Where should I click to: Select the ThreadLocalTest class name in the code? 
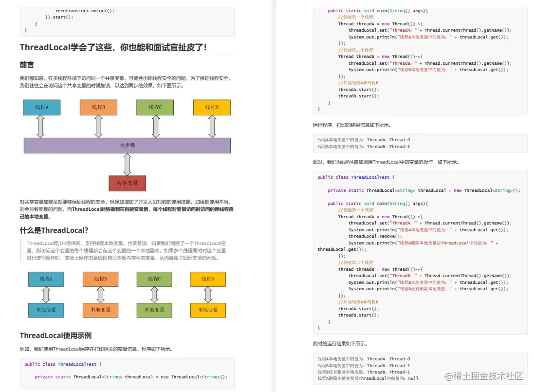77,364
